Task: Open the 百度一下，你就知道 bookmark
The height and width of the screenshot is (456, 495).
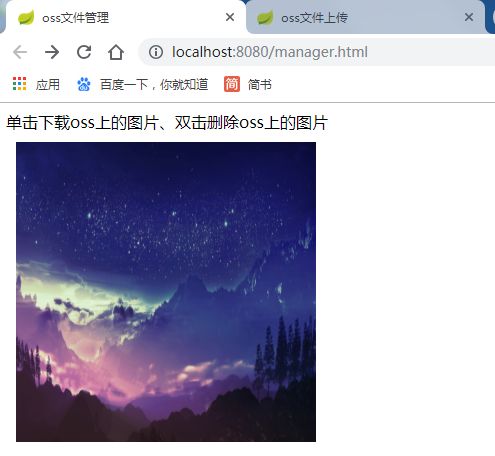Action: pos(154,84)
